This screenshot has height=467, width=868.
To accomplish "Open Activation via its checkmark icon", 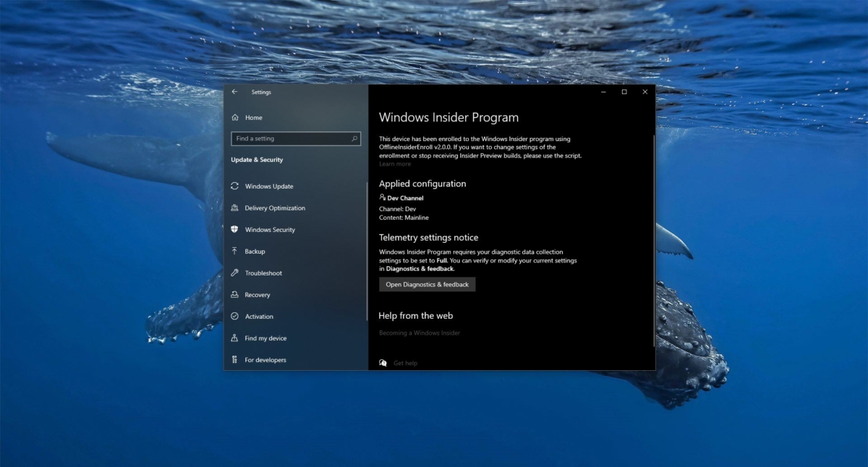I will pyautogui.click(x=234, y=316).
